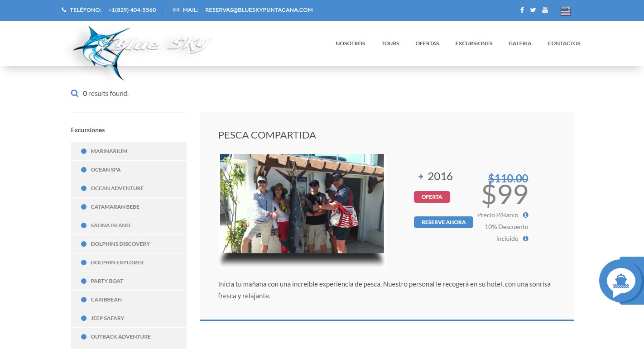
Task: Click the '0 results found.' text
Action: coord(106,94)
